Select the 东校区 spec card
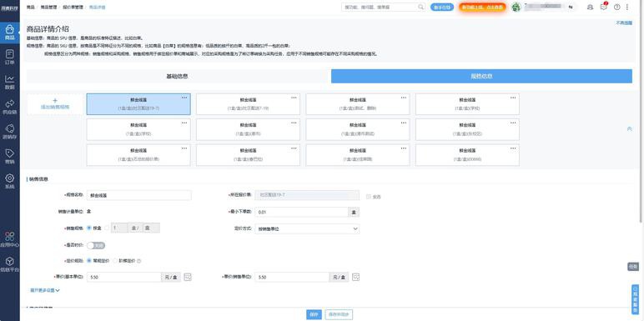644x321 pixels. click(467, 129)
